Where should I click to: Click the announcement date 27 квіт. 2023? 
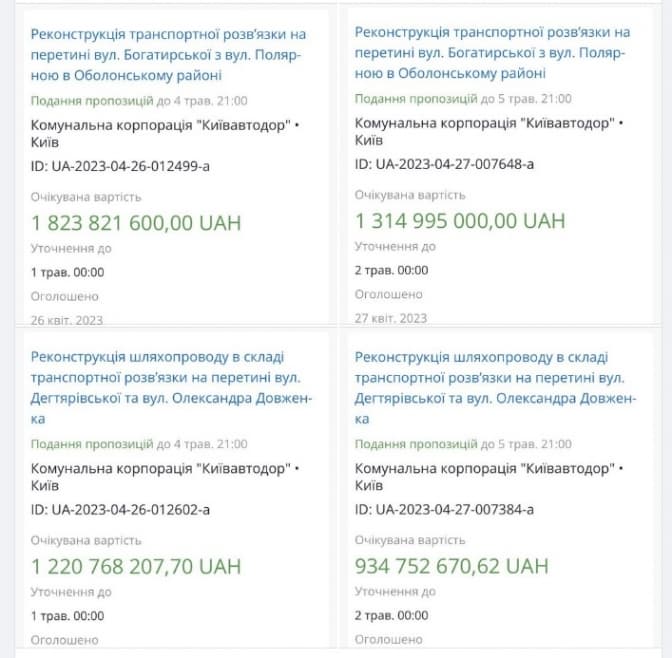(x=391, y=318)
